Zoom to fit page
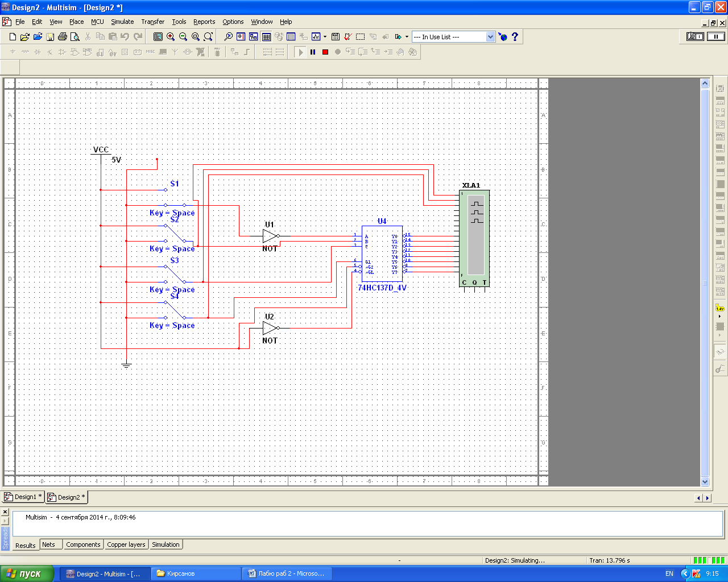728x582 pixels. (208, 37)
